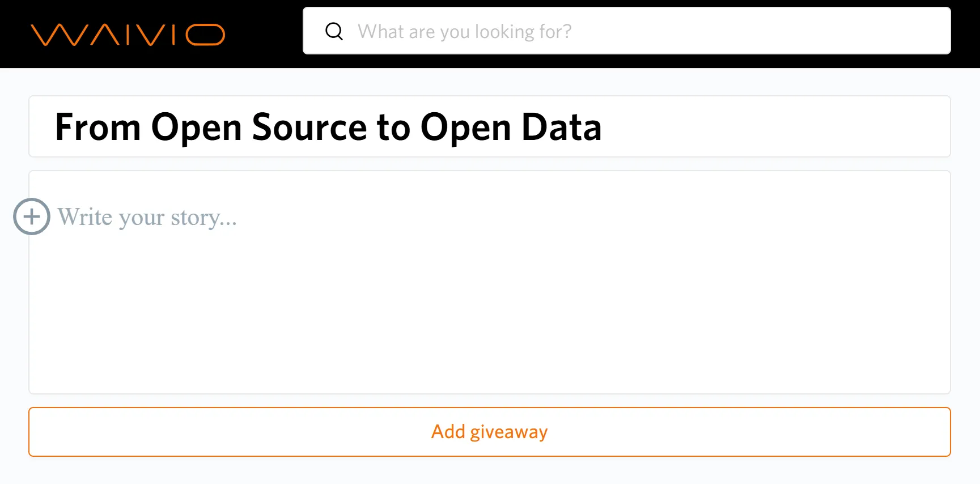Screen dimensions: 980x484
Task: Tap the plus circle to expand editor options
Action: click(x=31, y=216)
